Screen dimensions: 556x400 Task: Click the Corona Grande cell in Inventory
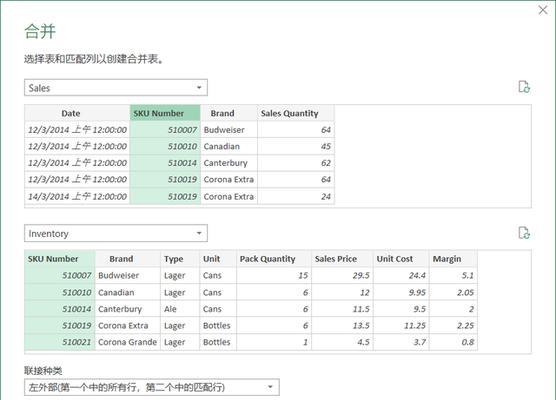click(x=128, y=342)
